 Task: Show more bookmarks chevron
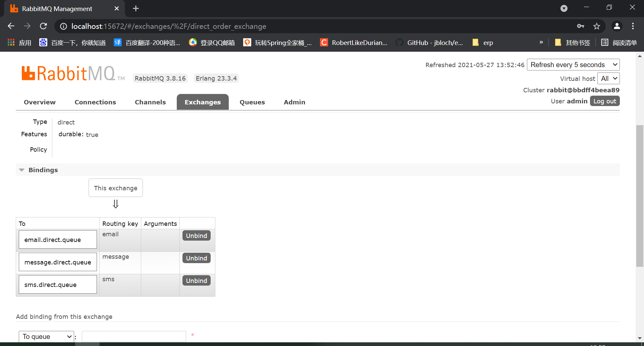[541, 42]
